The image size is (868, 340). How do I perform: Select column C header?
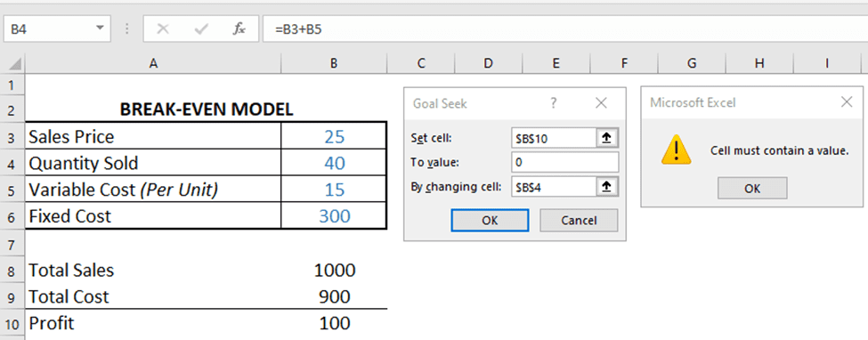point(421,64)
